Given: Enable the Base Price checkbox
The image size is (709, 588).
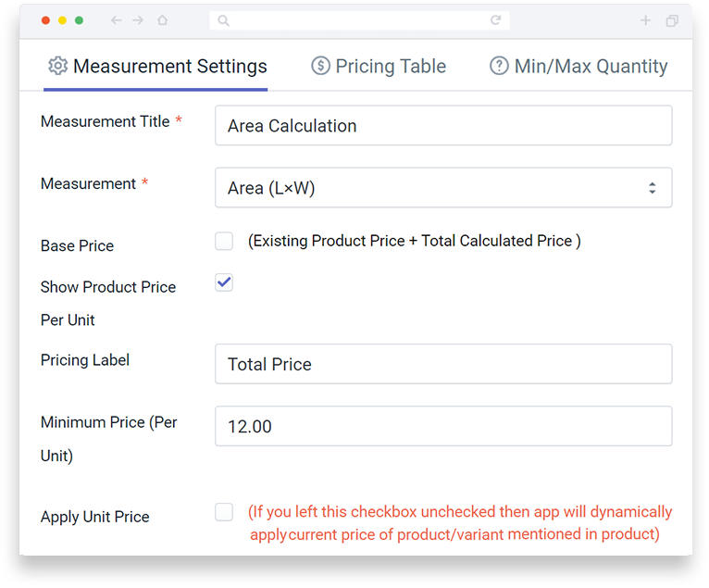Looking at the screenshot, I should pos(224,241).
